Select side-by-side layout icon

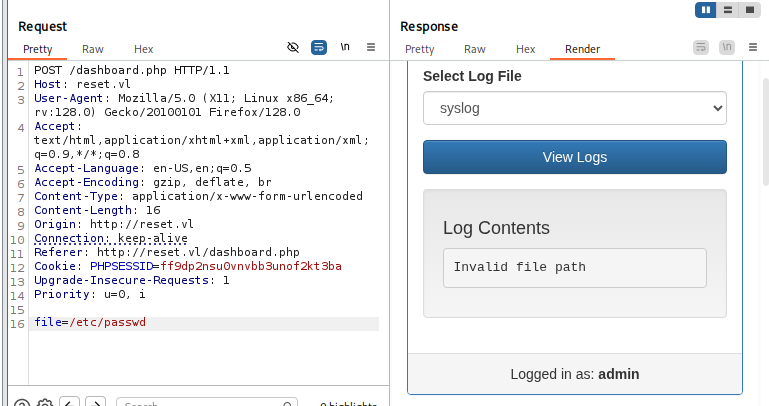point(706,10)
